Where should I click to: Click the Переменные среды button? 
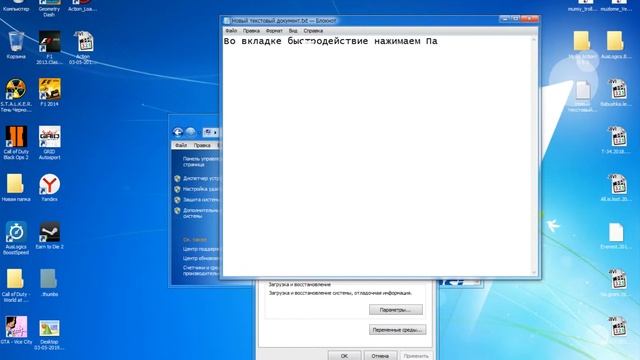point(398,329)
